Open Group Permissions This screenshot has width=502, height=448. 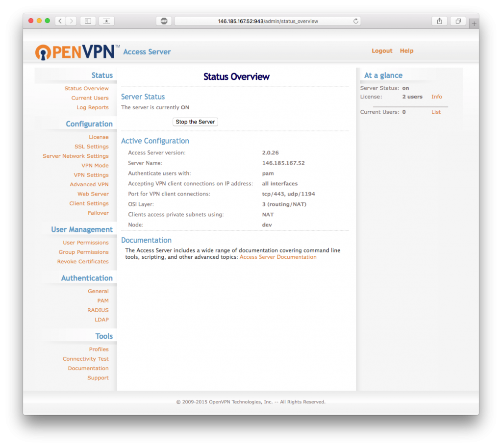coord(83,252)
